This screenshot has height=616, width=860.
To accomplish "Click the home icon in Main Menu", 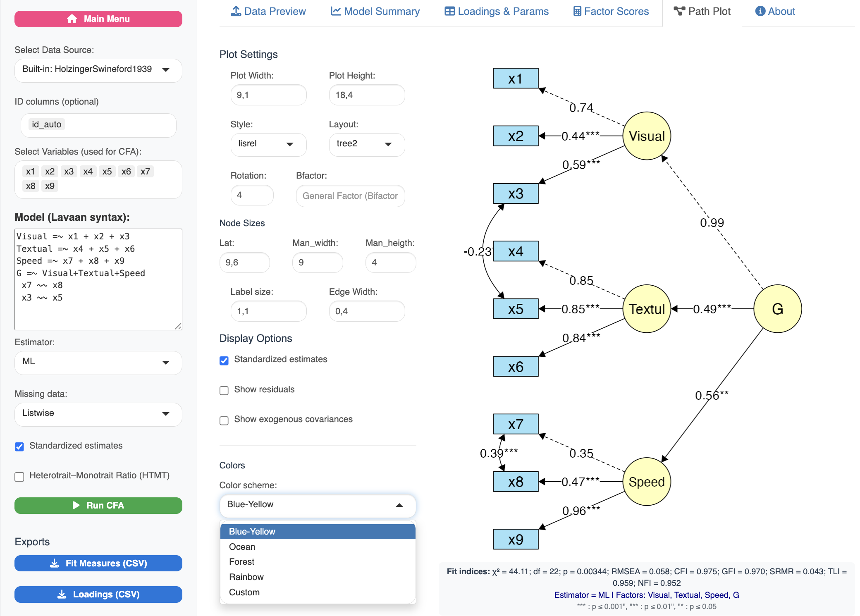I will 72,19.
